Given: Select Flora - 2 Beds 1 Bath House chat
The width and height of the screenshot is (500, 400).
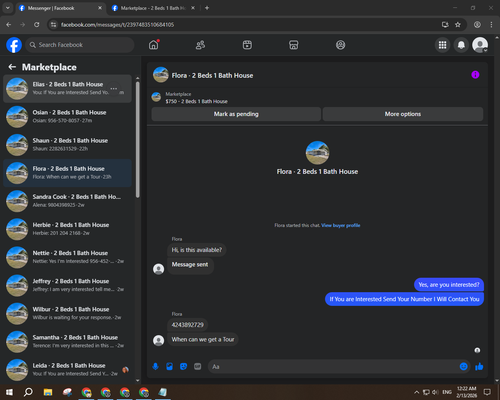Looking at the screenshot, I should (x=67, y=173).
